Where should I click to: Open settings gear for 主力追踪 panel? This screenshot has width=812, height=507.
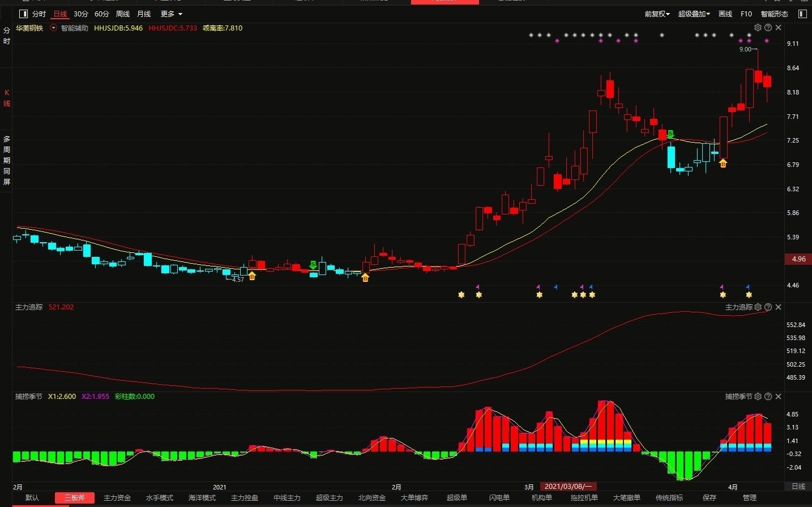758,307
